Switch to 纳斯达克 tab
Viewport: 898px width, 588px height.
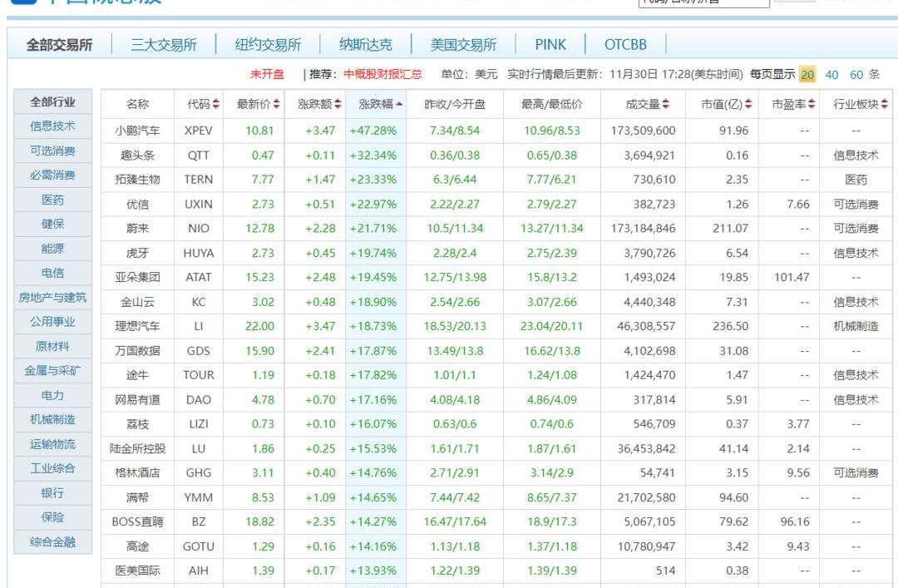point(365,45)
